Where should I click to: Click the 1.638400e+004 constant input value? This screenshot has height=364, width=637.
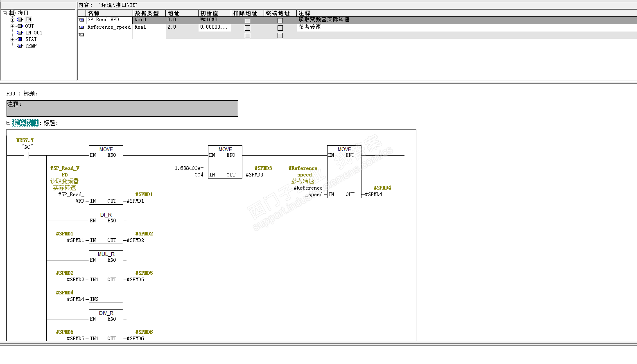pos(189,172)
